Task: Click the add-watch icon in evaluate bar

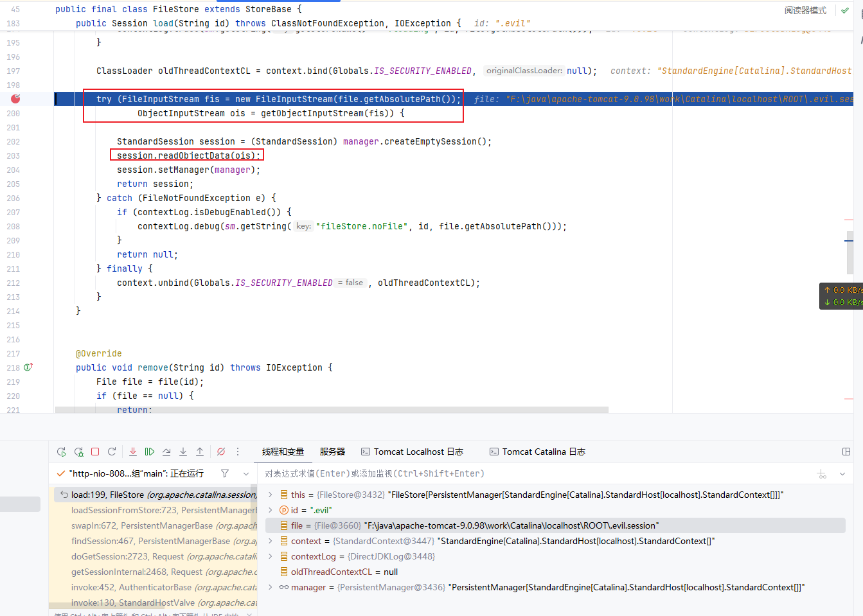Action: pyautogui.click(x=822, y=474)
